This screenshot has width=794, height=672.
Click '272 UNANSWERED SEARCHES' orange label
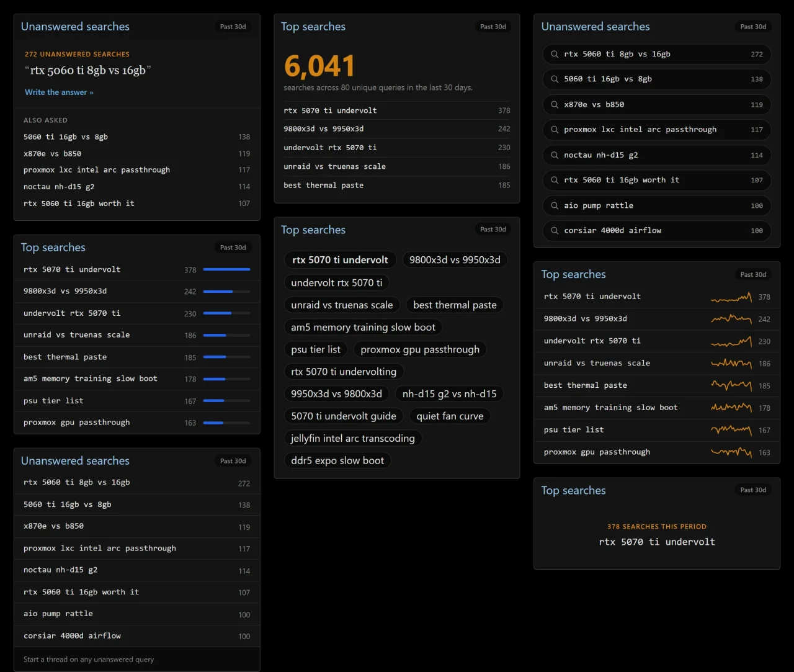click(x=77, y=55)
